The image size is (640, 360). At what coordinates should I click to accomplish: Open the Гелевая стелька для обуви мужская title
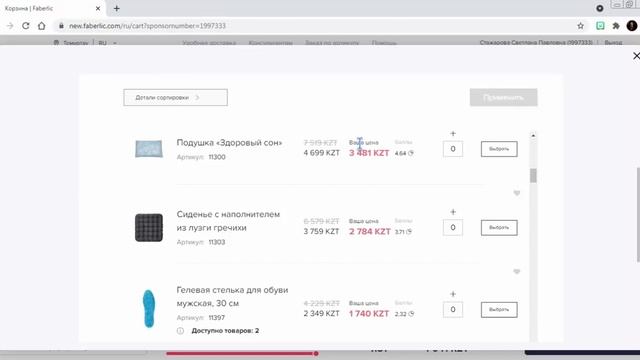click(x=232, y=296)
